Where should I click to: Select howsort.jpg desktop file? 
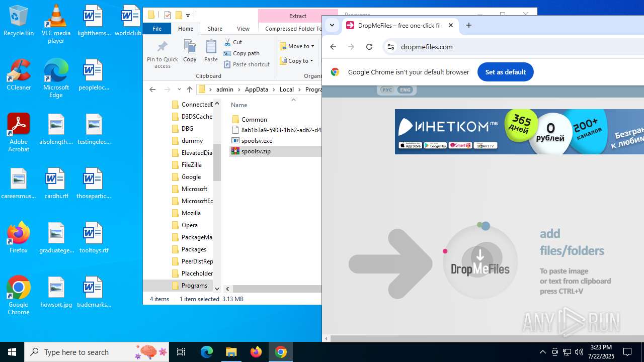(x=56, y=292)
